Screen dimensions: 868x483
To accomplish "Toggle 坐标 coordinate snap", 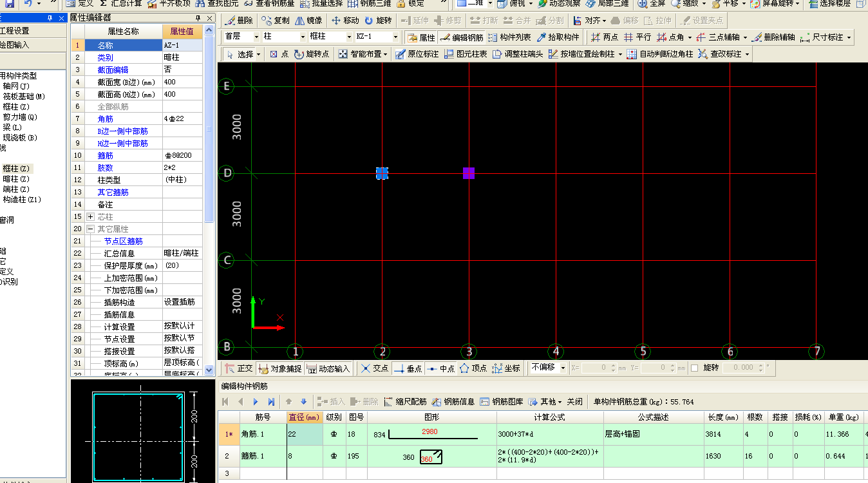I will tap(506, 368).
